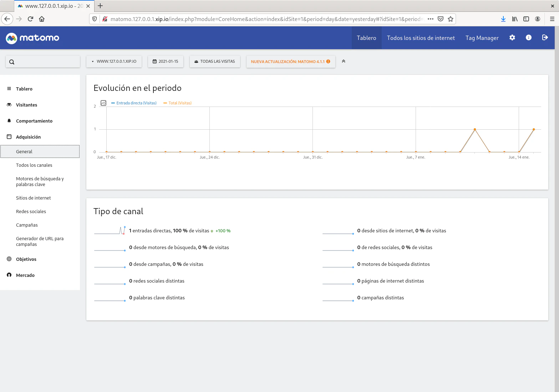Focus the sidebar search field

[43, 62]
